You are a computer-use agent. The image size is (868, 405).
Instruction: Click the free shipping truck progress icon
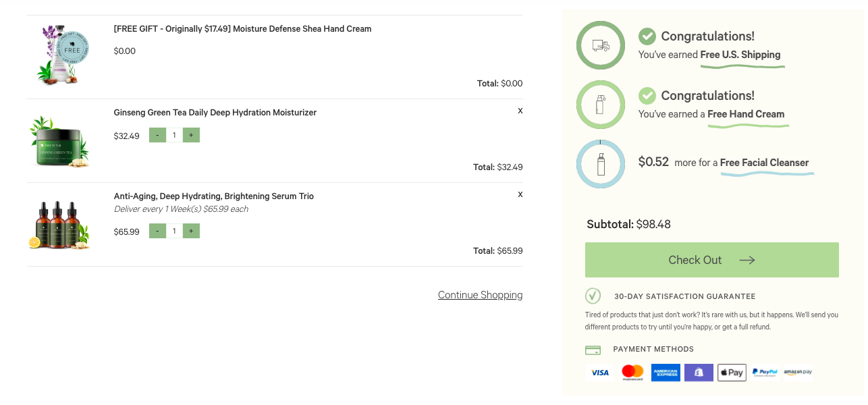[x=601, y=45]
